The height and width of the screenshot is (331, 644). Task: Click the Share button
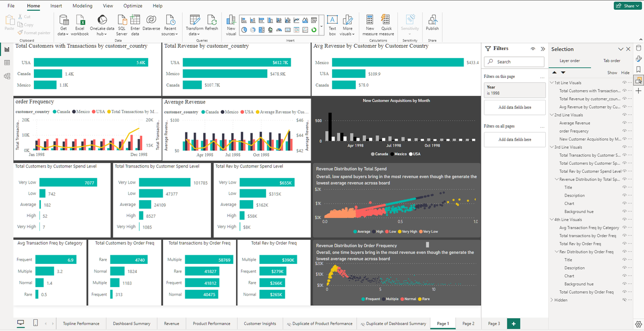(627, 6)
